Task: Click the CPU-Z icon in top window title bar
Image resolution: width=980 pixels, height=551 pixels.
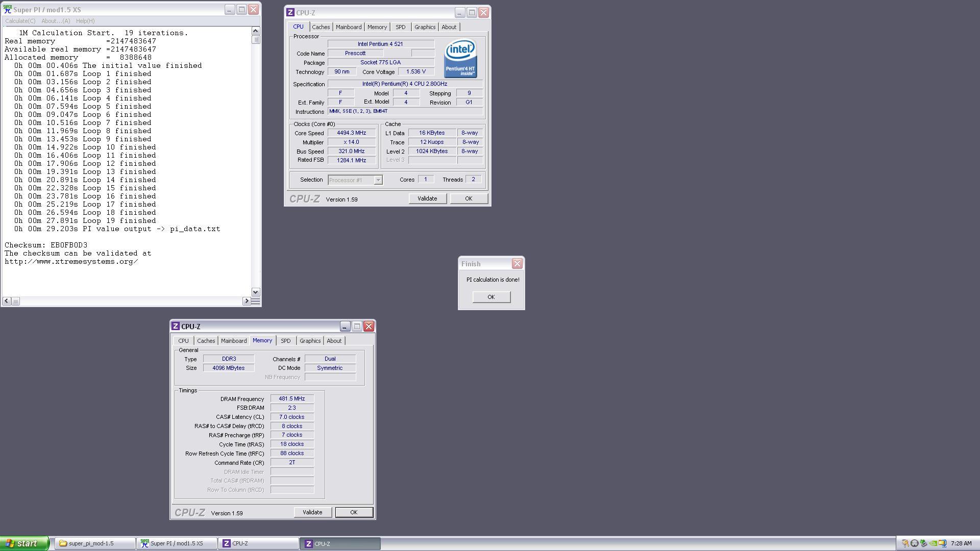Action: [290, 12]
